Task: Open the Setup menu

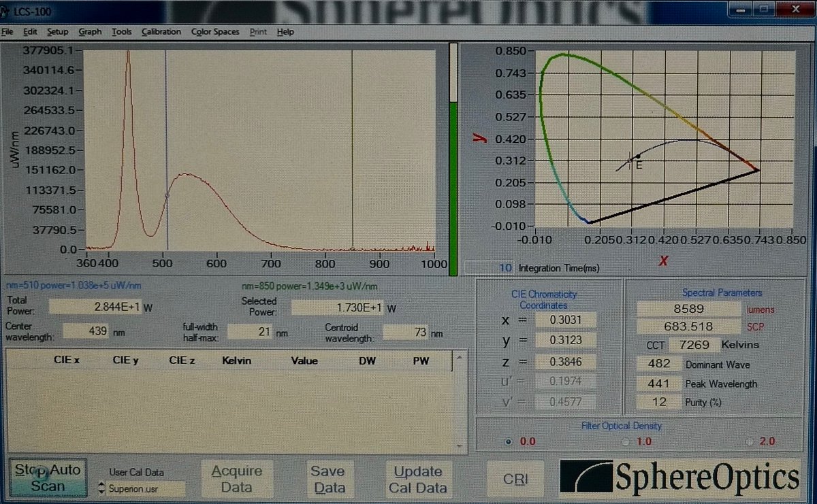Action: (58, 32)
